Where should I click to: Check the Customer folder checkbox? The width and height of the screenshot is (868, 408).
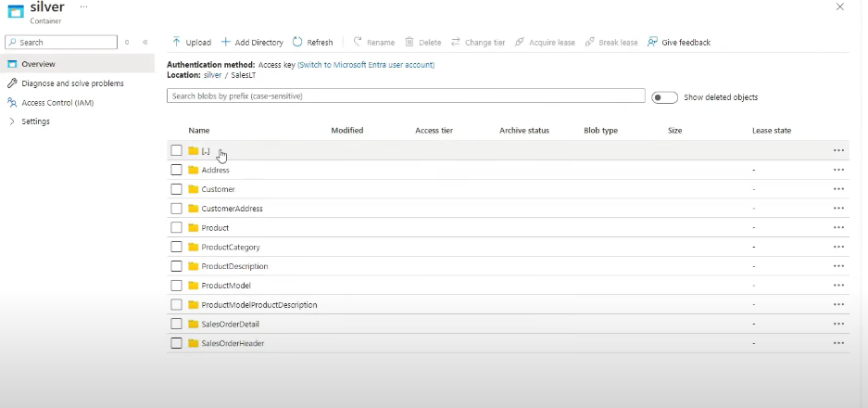click(176, 189)
